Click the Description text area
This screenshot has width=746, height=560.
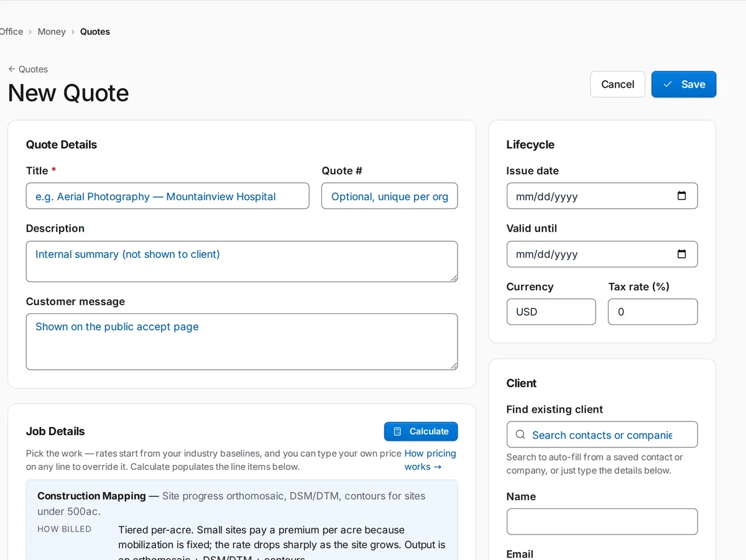click(242, 262)
